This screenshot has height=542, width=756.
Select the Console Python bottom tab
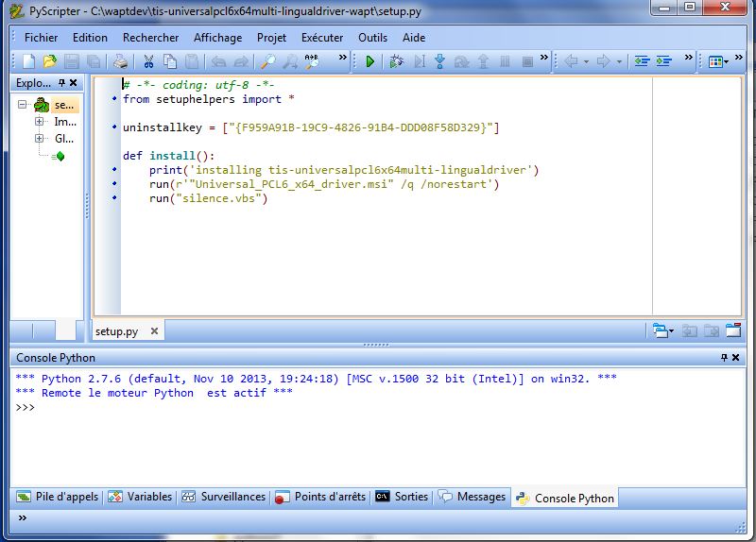(564, 499)
